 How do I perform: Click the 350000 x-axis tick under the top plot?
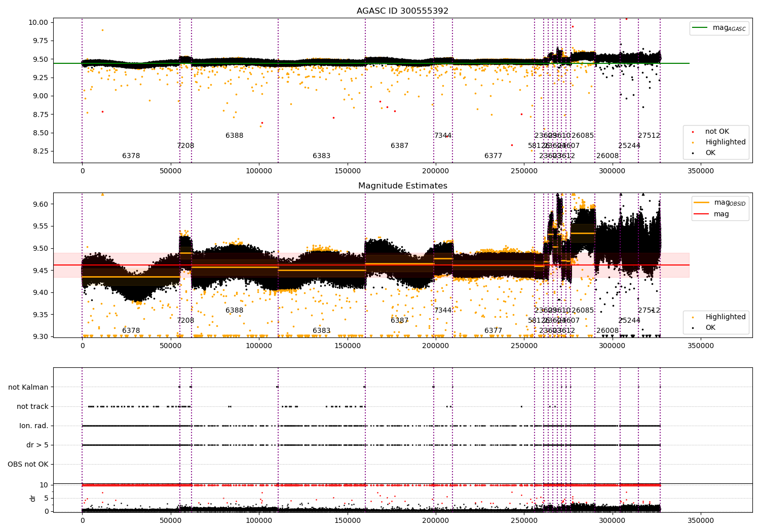pos(700,171)
